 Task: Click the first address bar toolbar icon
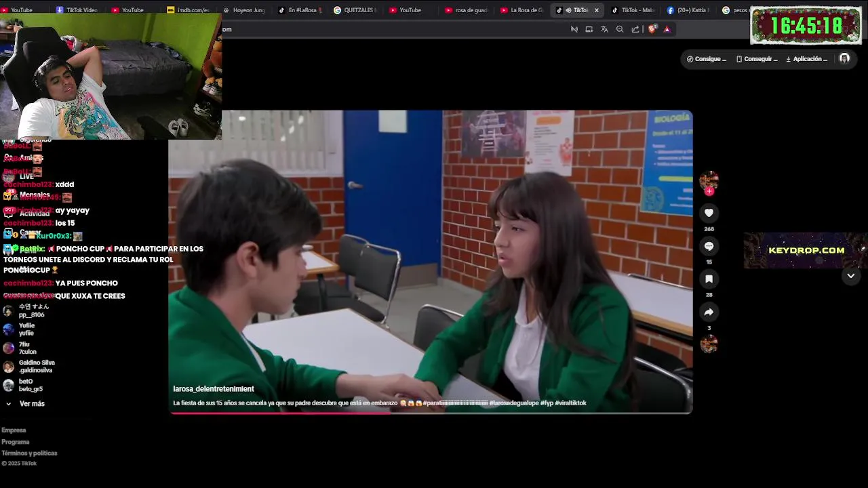574,29
